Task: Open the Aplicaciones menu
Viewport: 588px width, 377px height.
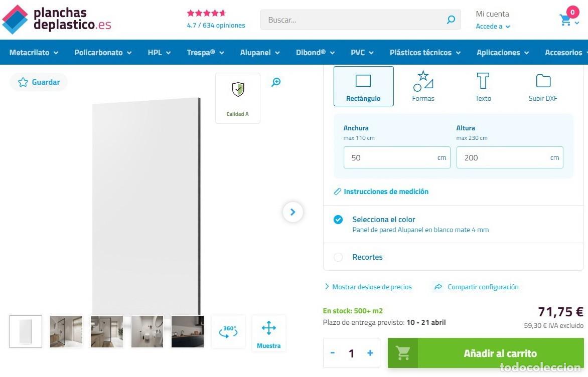Action: [503, 53]
